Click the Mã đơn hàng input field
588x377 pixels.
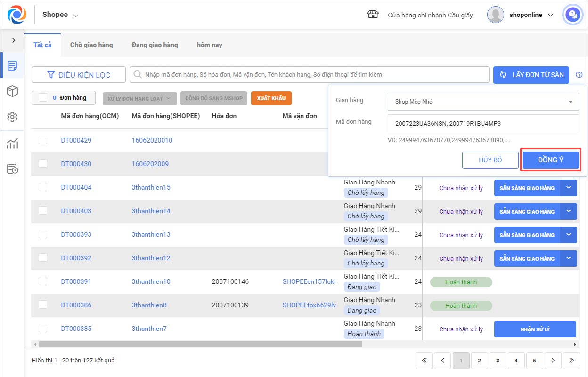pos(483,124)
